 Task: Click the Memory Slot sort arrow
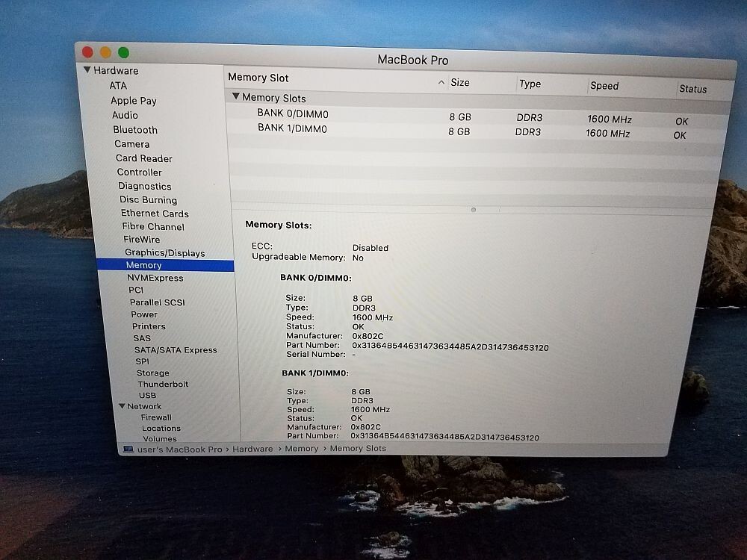[441, 82]
